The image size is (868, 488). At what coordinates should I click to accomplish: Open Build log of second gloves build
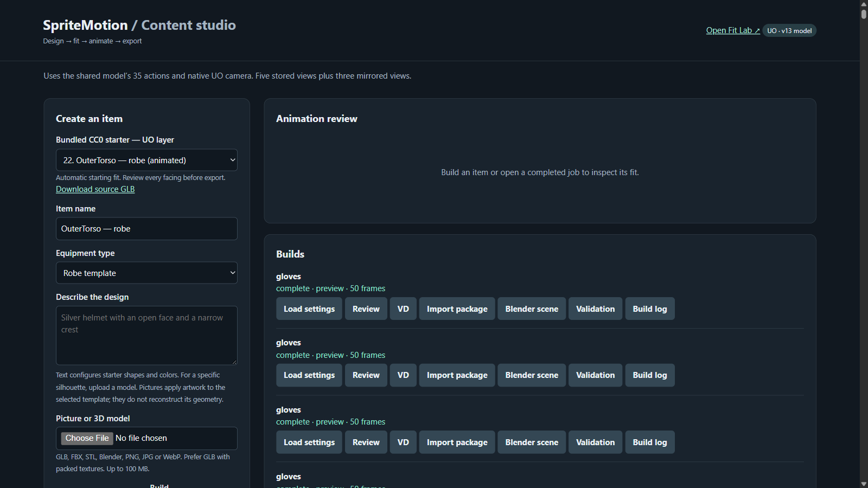point(650,375)
